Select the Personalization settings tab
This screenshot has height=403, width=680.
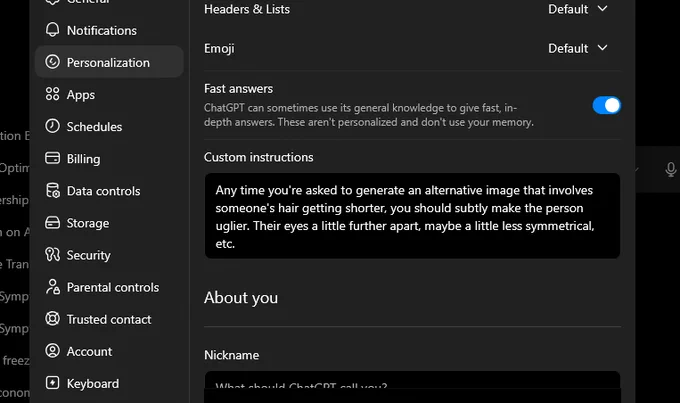(x=109, y=62)
